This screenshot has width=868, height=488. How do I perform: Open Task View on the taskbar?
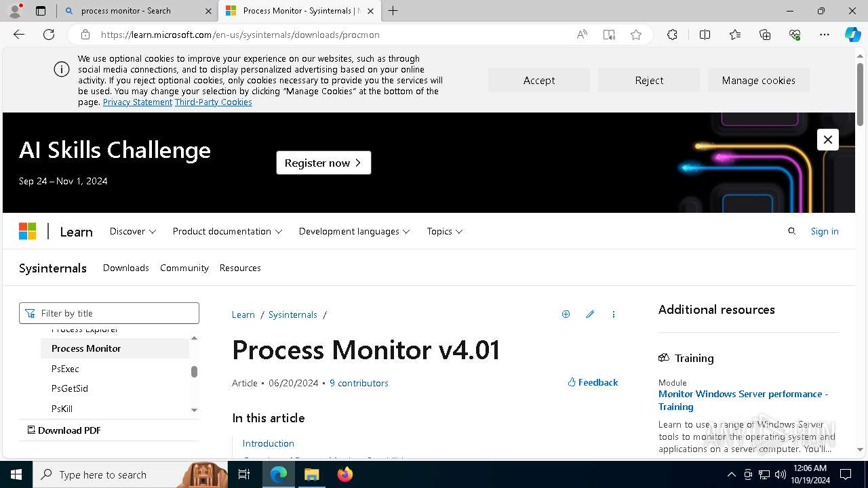[x=244, y=474]
